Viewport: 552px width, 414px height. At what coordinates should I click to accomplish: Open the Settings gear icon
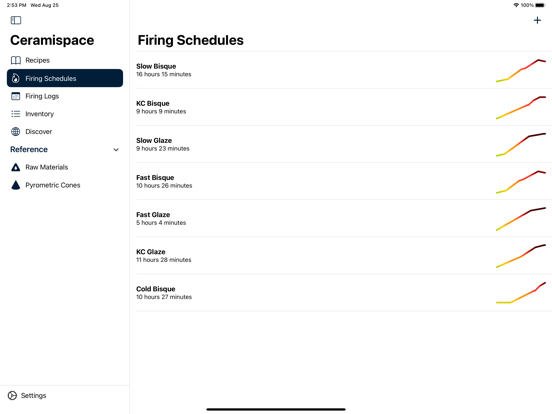coord(12,396)
